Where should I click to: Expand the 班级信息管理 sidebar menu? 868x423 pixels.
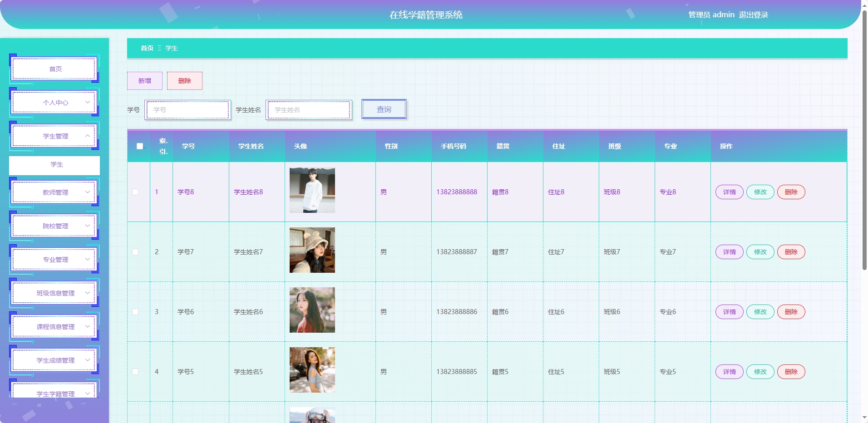point(54,293)
